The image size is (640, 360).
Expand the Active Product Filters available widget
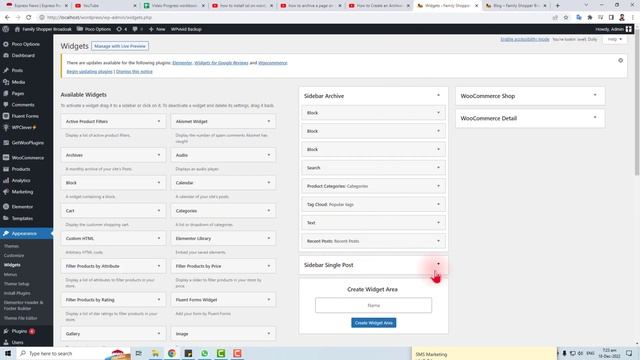159,121
